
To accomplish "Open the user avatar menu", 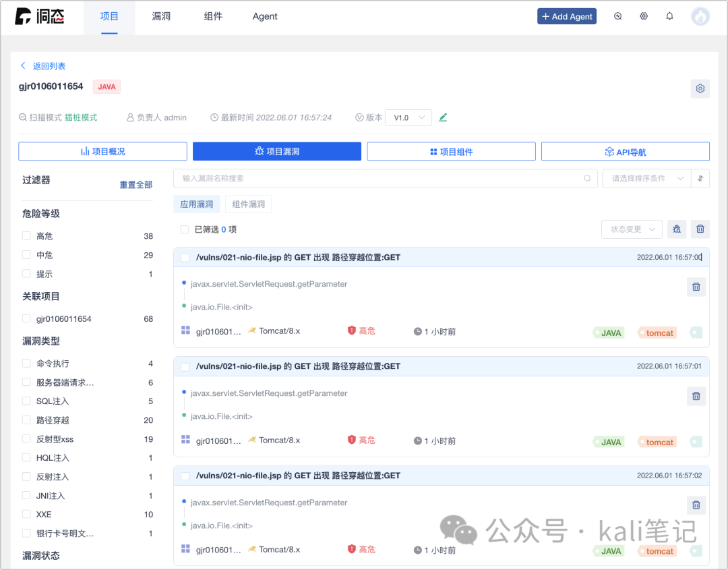I will point(700,16).
